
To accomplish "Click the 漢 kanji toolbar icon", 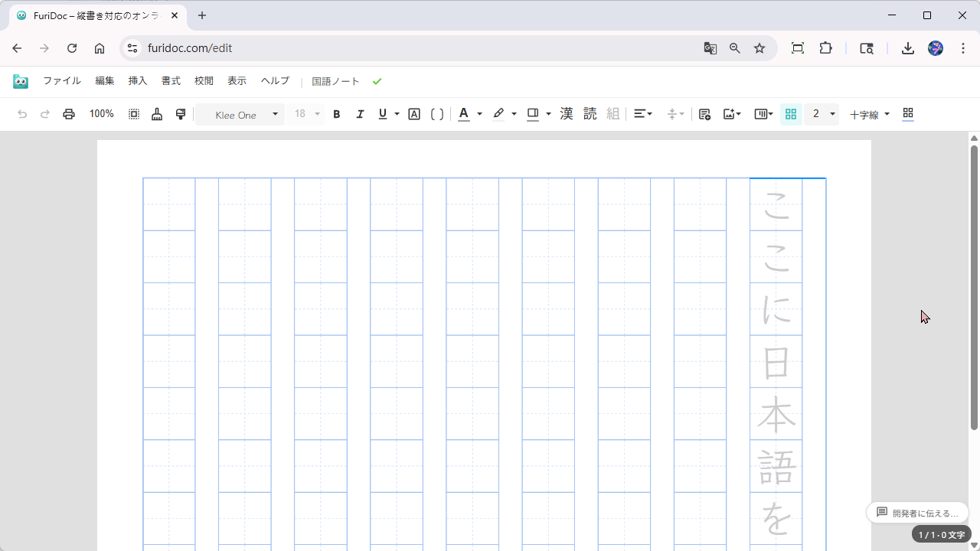I will click(x=567, y=114).
